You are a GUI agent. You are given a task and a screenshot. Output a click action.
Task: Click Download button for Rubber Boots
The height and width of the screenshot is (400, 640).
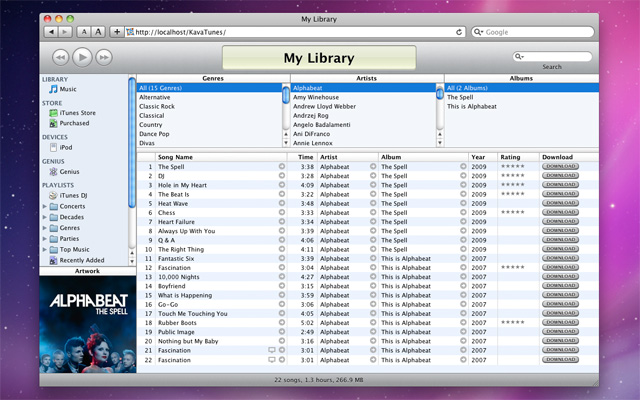pyautogui.click(x=561, y=323)
